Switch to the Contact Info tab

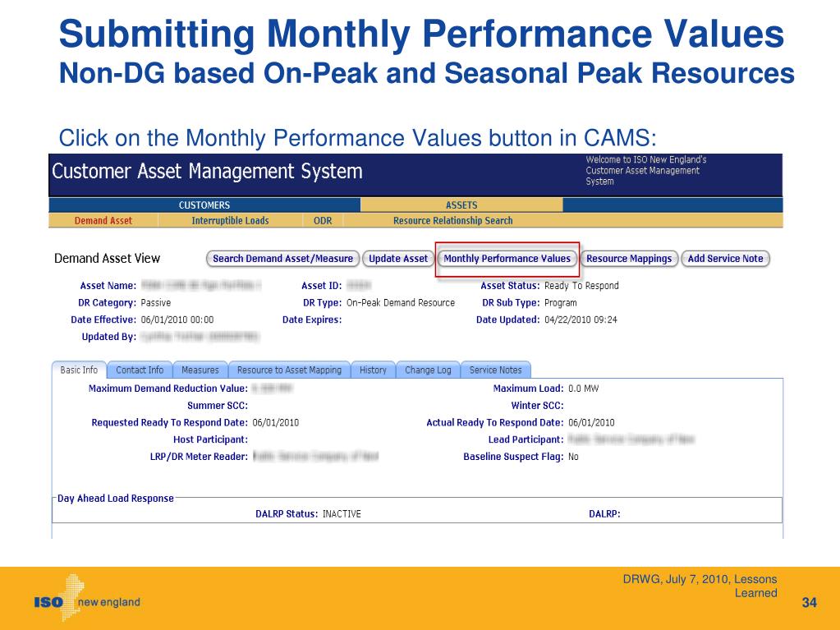(140, 370)
